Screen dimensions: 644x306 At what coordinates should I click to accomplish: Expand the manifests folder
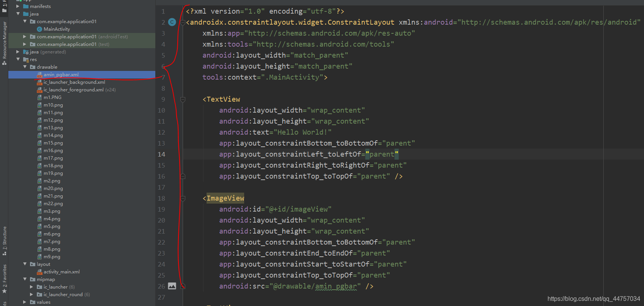(18, 6)
